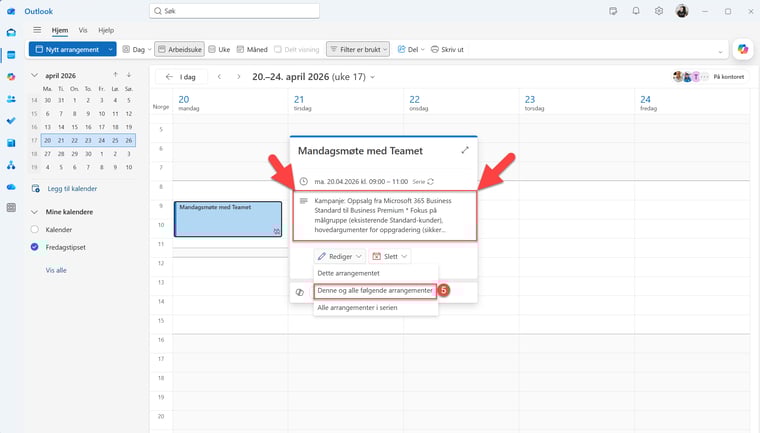The height and width of the screenshot is (433, 760).
Task: Open the My Day icon in title bar
Action: 613,11
